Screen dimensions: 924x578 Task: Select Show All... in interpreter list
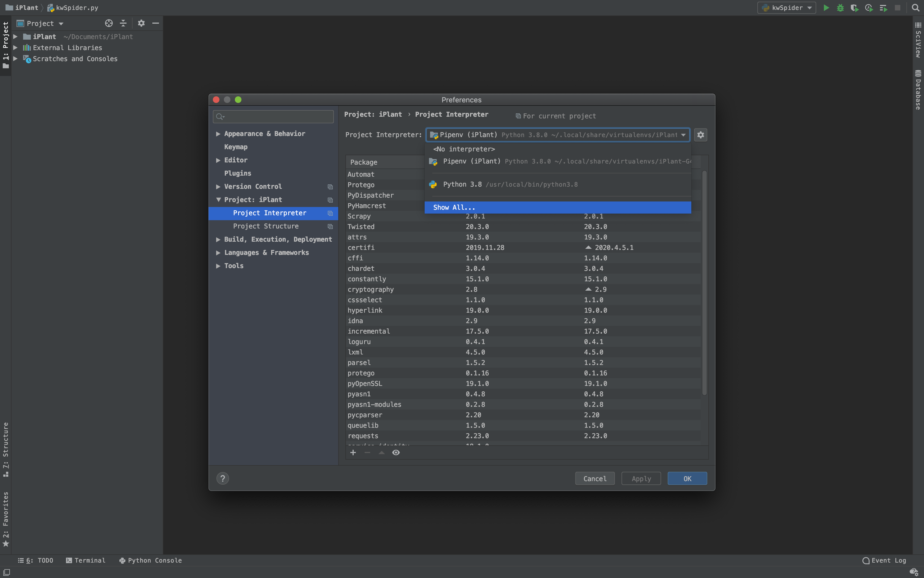click(x=557, y=207)
